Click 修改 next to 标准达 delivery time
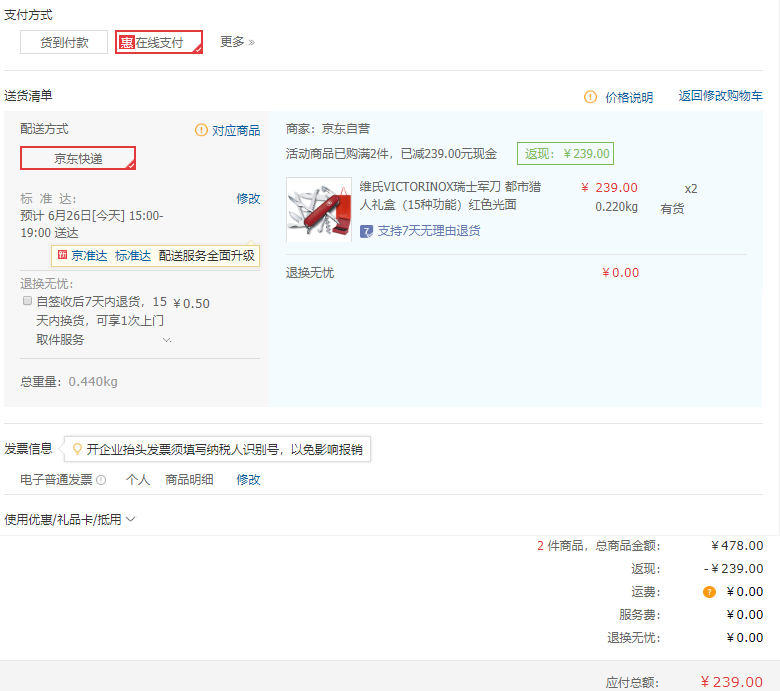This screenshot has height=691, width=780. point(248,198)
